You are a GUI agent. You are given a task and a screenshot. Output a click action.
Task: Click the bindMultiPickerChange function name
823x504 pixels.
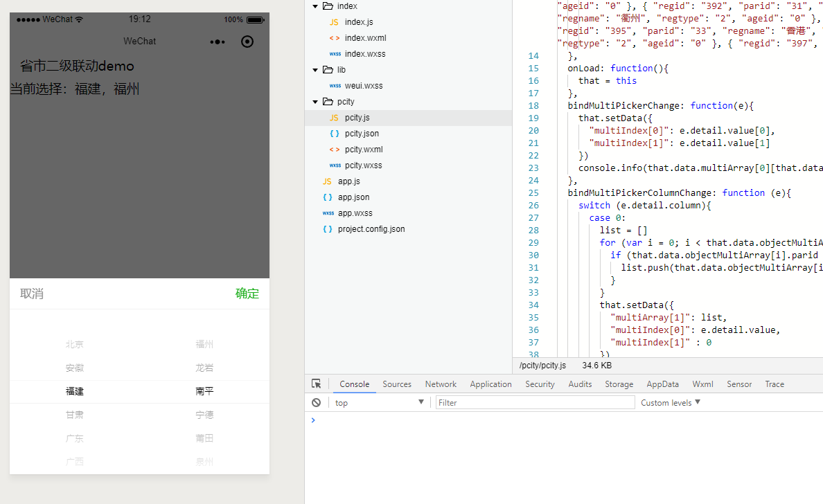tap(623, 105)
